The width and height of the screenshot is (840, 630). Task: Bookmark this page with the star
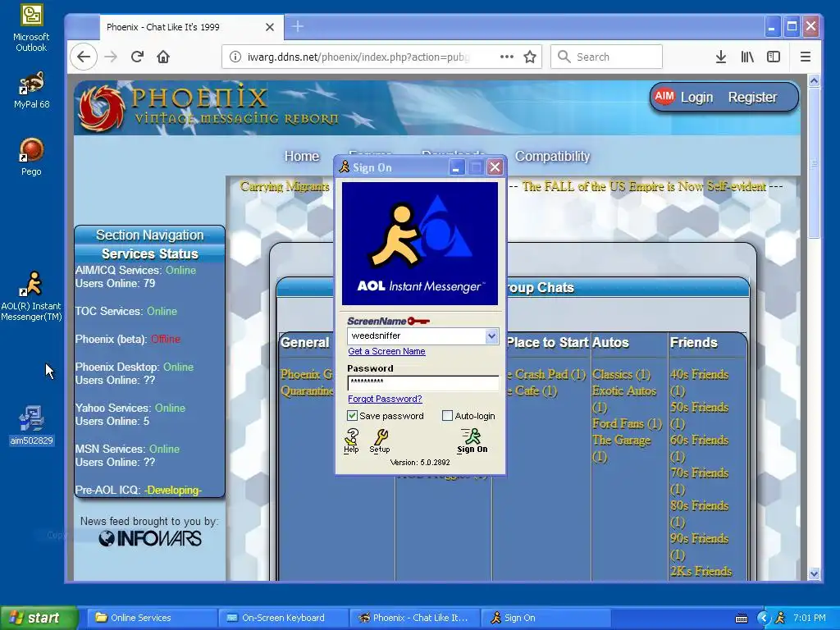click(x=530, y=57)
